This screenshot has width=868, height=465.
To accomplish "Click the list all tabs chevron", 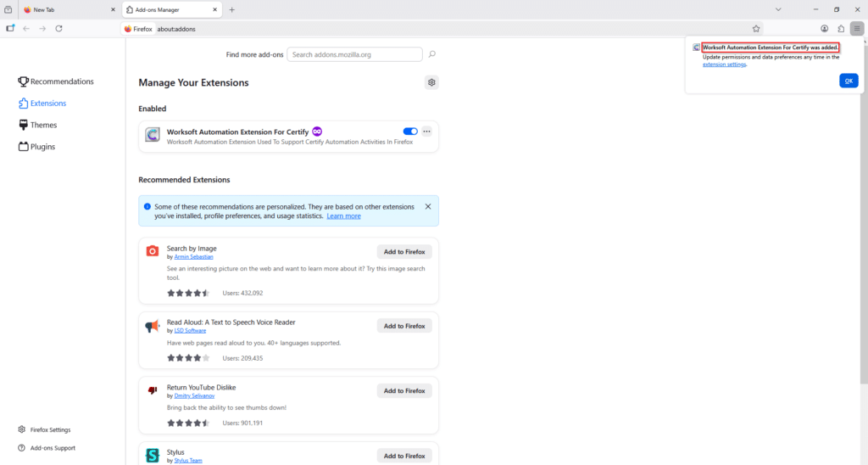I will pos(778,9).
